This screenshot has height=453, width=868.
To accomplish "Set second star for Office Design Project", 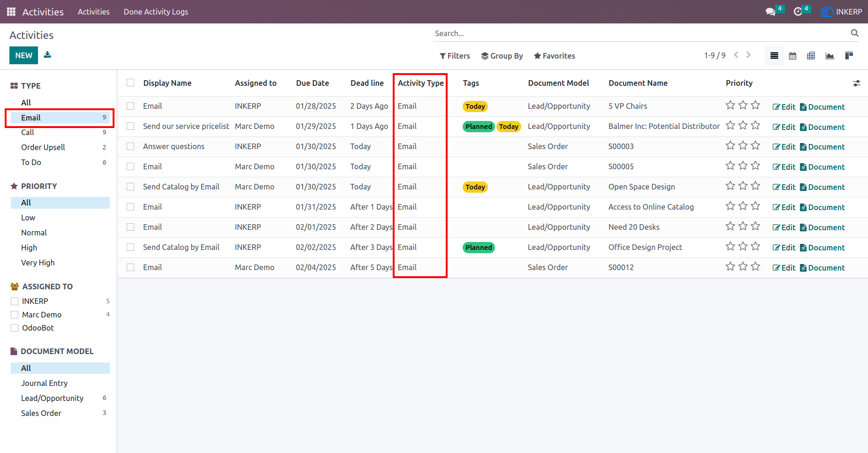I will click(743, 246).
